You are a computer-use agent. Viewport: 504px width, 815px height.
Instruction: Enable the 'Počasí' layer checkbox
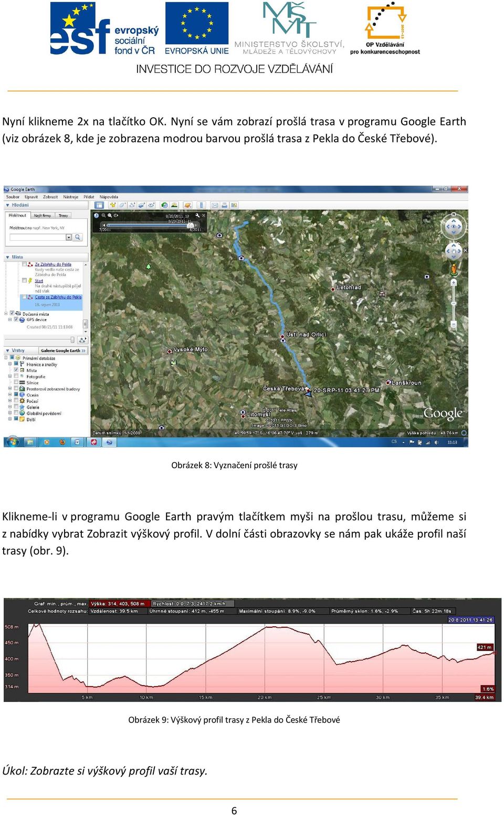16,400
